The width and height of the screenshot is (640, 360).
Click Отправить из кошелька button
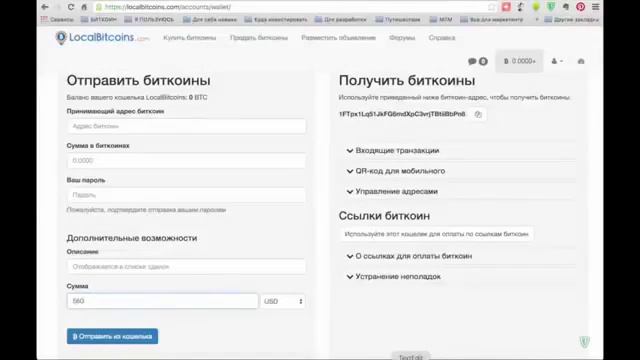[x=112, y=336]
